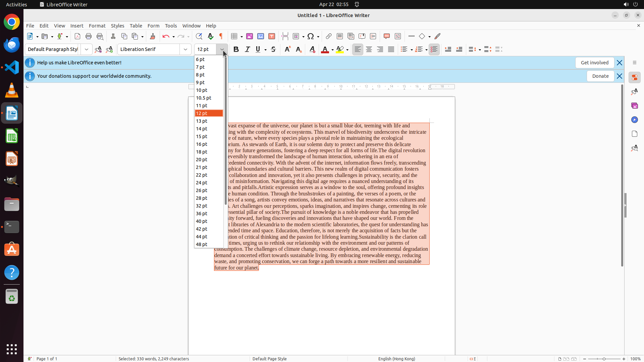Screen dimensions: 644x362
Task: Click the Get involved button
Action: point(594,63)
